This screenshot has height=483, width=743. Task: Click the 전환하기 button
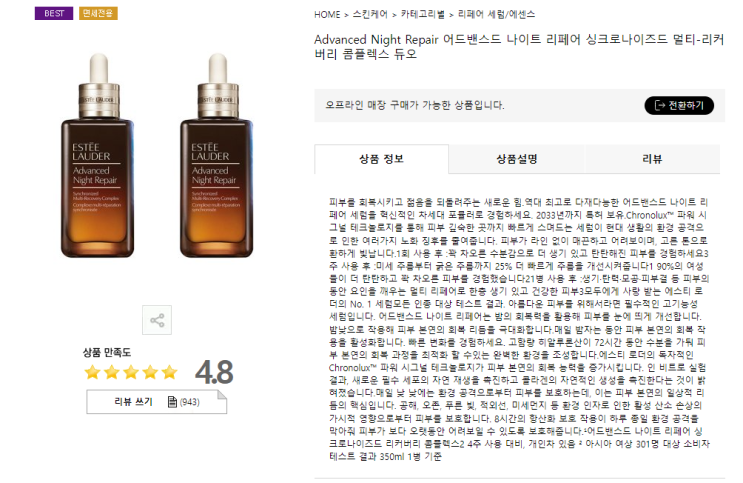tap(679, 105)
